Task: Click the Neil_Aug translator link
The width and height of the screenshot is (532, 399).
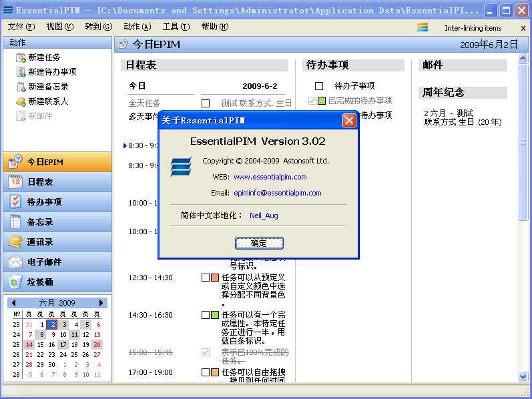Action: pos(264,216)
